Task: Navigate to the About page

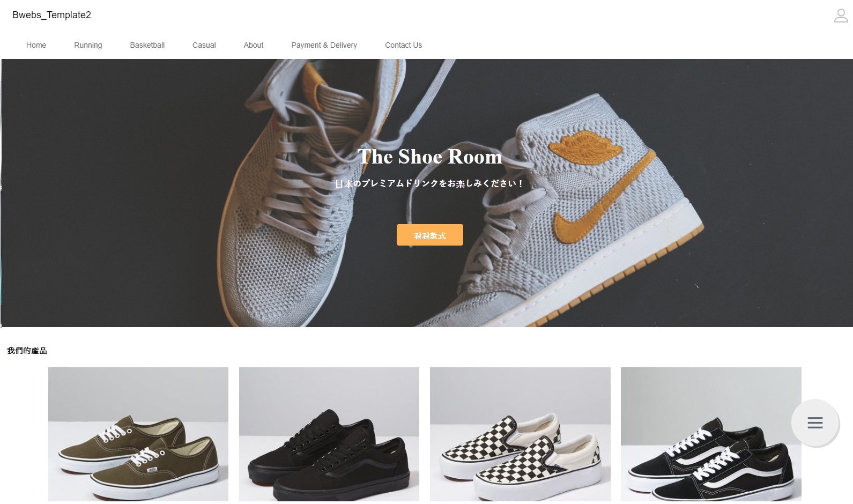Action: (253, 45)
